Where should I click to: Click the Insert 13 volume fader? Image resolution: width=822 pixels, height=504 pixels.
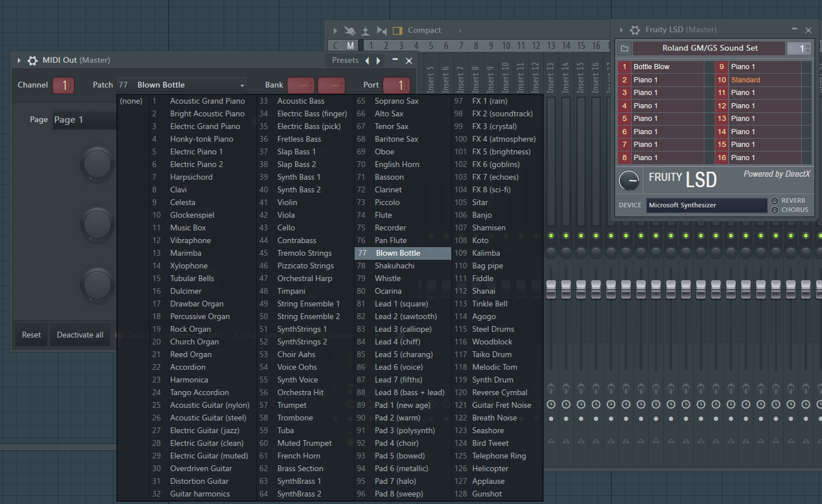pos(551,289)
